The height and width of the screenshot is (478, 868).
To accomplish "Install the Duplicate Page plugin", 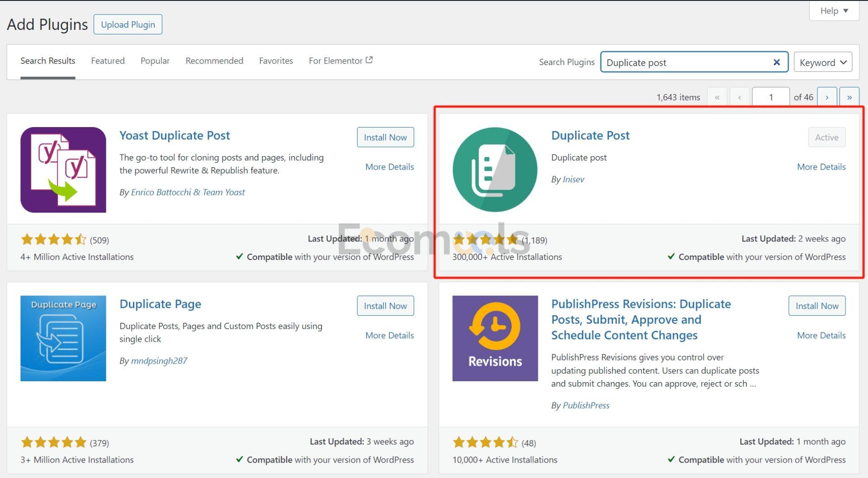I will pos(385,306).
